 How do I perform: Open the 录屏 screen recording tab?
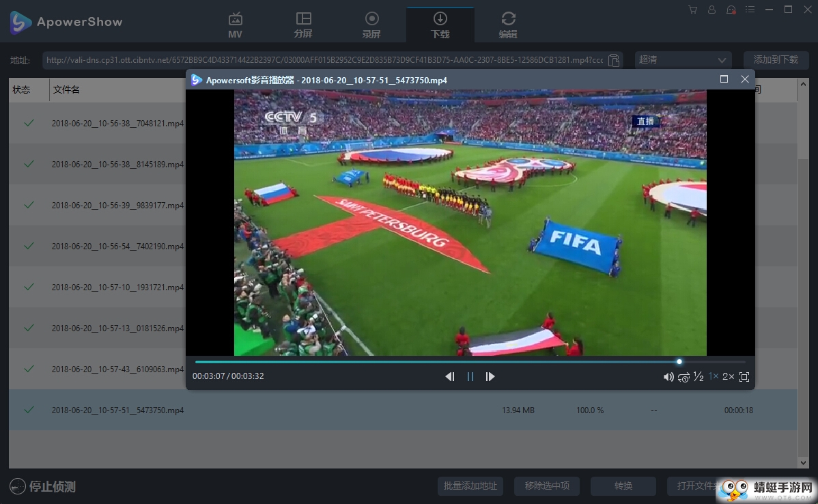[371, 25]
